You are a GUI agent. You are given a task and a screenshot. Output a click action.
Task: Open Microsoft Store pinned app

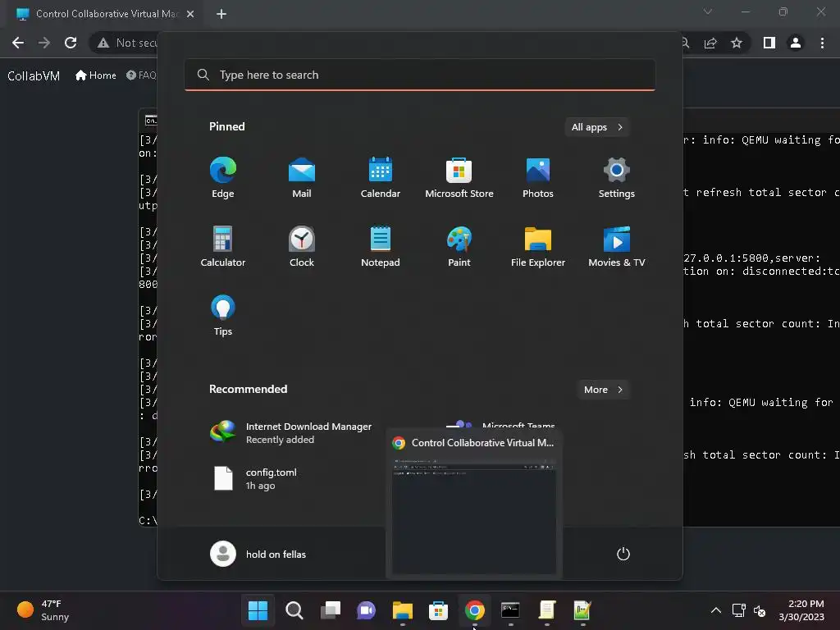(x=459, y=178)
